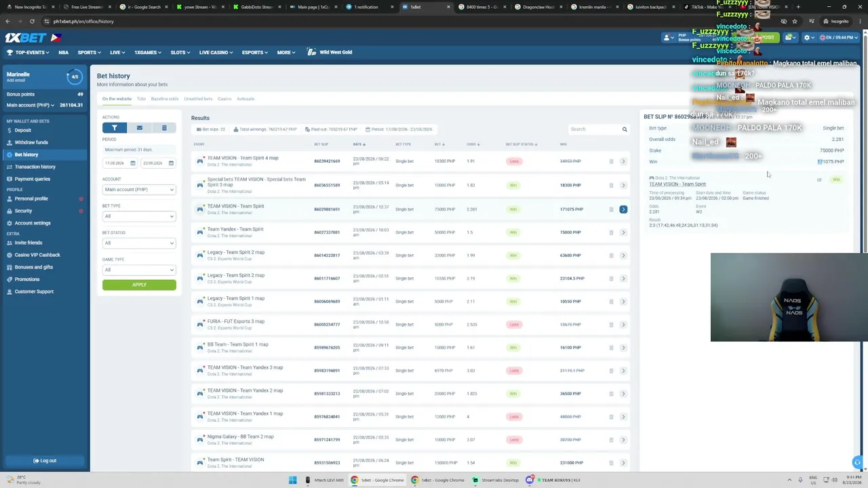Image resolution: width=868 pixels, height=488 pixels.
Task: Expand the Game Type dropdown
Action: click(x=139, y=270)
